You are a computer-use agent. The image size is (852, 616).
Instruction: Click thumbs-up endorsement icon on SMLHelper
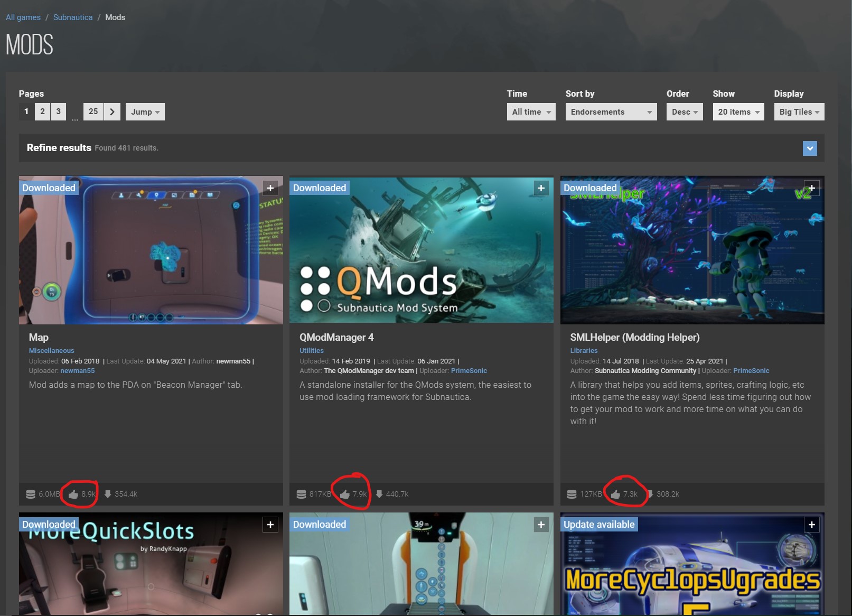pos(615,494)
